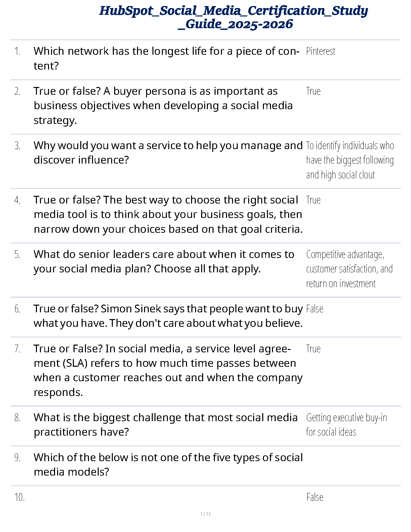Click the "False" answer in row 10

[315, 497]
